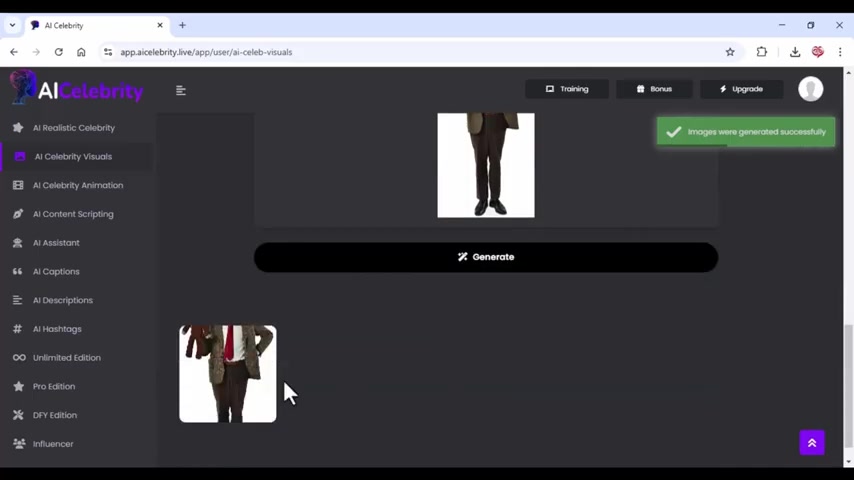Dismiss the images generated successfully notification

[746, 132]
